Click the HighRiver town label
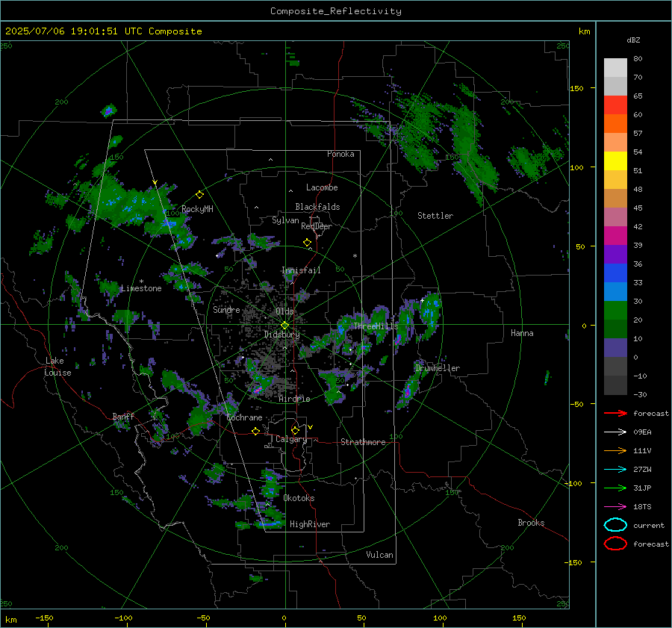672x628 pixels. coord(310,524)
